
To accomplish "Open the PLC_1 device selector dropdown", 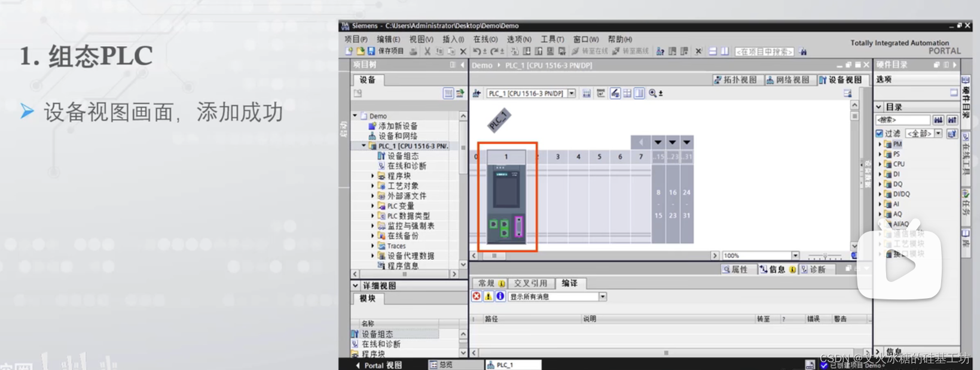I will pyautogui.click(x=572, y=93).
